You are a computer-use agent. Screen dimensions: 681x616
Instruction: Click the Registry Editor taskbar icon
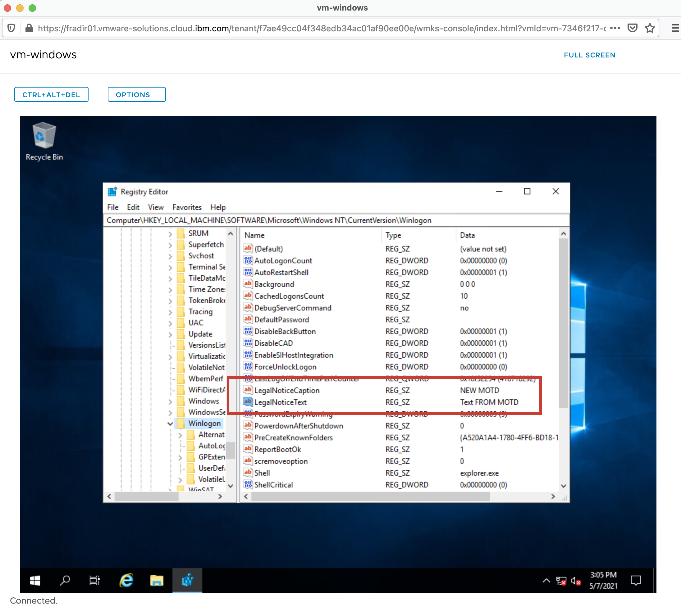pyautogui.click(x=187, y=581)
